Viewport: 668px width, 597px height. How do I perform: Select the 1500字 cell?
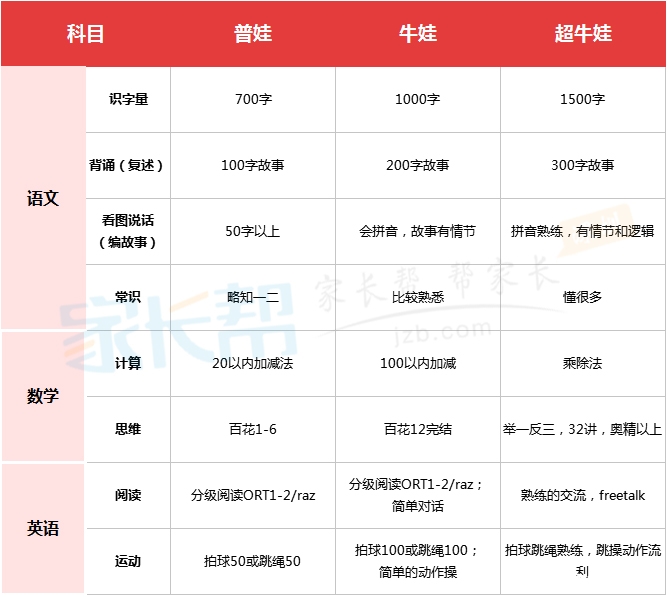[x=583, y=99]
